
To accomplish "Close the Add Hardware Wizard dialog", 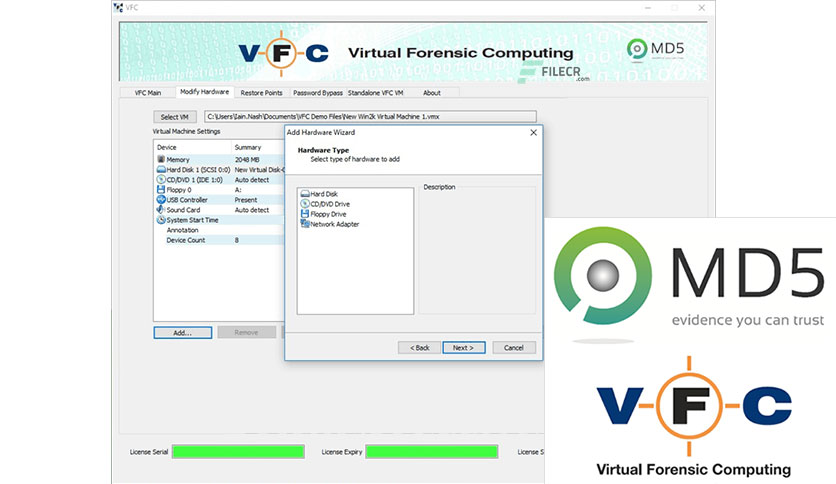I will tap(533, 132).
